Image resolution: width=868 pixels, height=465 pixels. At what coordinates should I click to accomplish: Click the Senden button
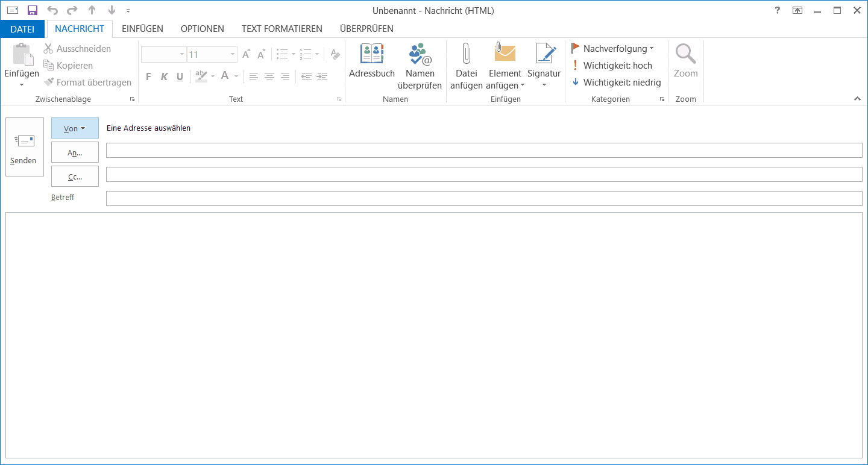click(25, 147)
